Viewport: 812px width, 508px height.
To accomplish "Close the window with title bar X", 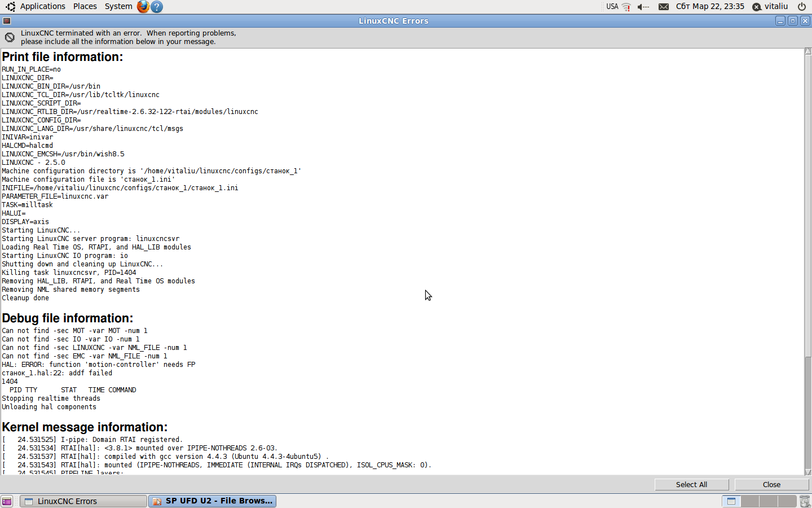I will [805, 21].
